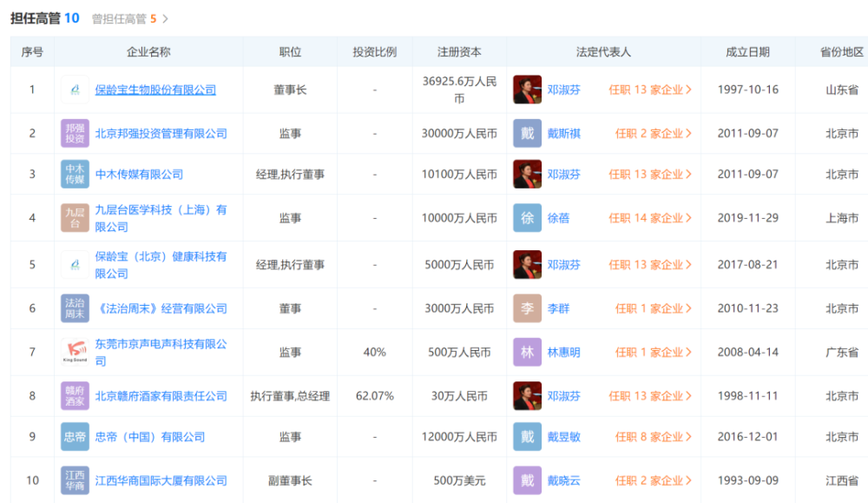Open 北京邦强投资管理有限公司 company link
868x503 pixels.
click(163, 133)
